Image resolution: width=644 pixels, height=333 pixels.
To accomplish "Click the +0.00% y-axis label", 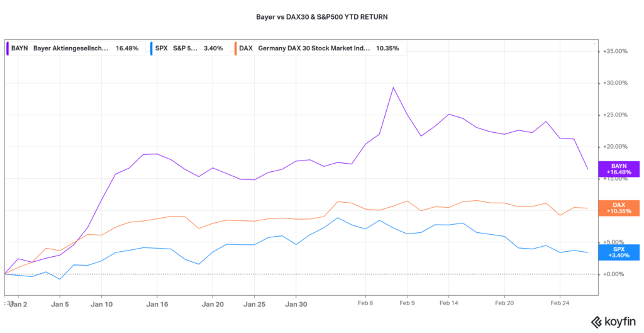I will 615,274.
